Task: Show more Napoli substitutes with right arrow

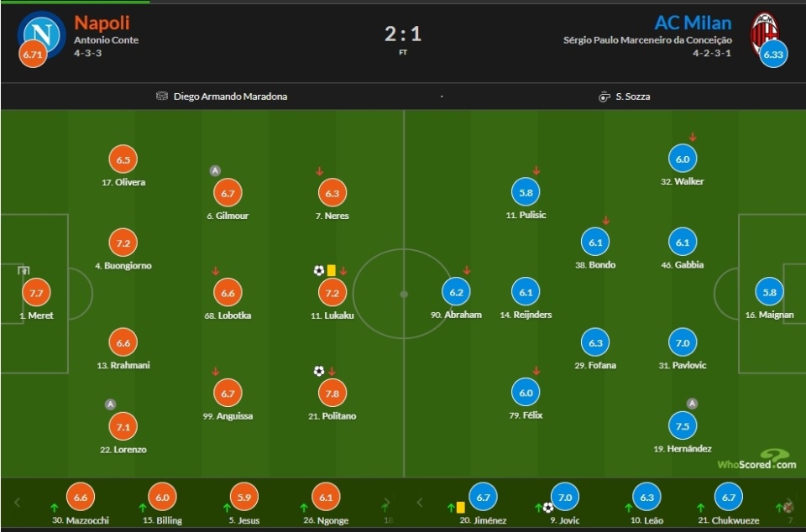Action: coord(386,503)
